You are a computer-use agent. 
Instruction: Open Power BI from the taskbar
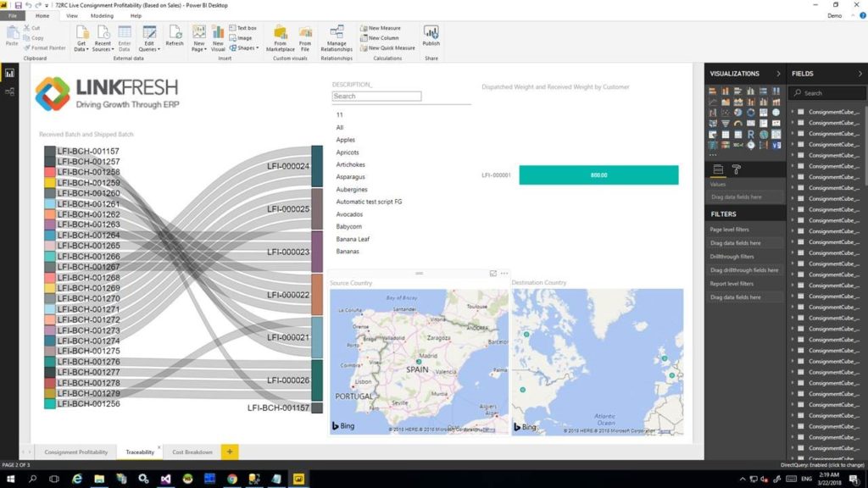pyautogui.click(x=298, y=479)
